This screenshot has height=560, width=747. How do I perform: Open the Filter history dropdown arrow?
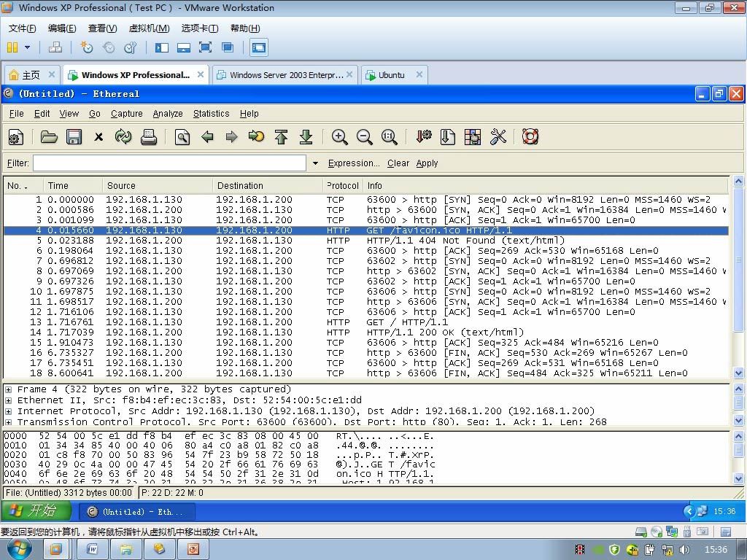click(x=315, y=163)
